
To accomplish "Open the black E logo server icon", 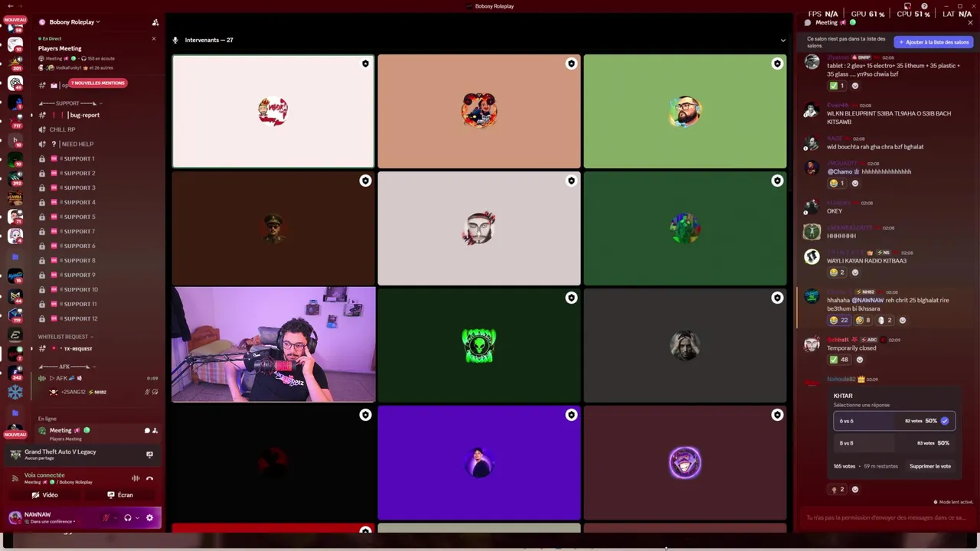I will point(15,334).
